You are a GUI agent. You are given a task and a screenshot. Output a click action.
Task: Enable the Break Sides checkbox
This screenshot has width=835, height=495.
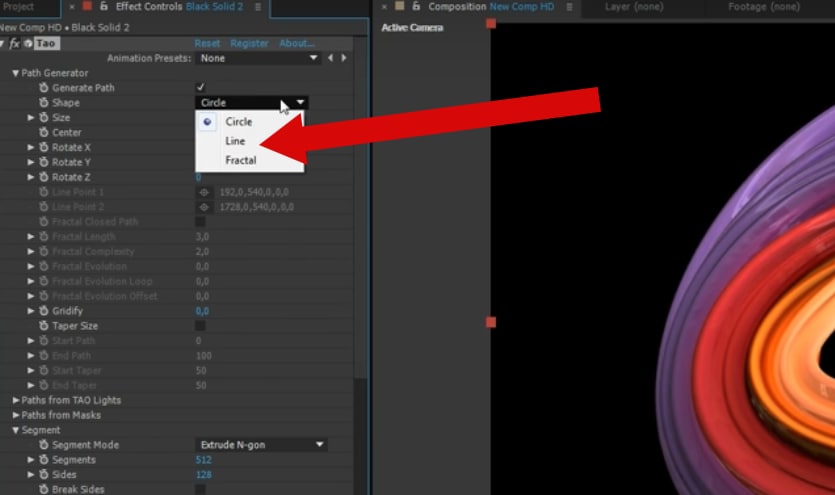click(201, 489)
